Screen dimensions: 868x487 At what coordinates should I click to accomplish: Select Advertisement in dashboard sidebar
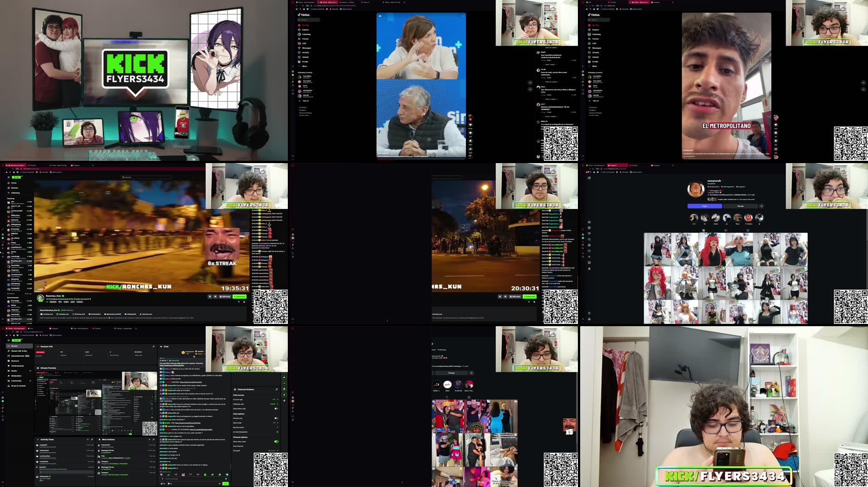[x=19, y=356]
